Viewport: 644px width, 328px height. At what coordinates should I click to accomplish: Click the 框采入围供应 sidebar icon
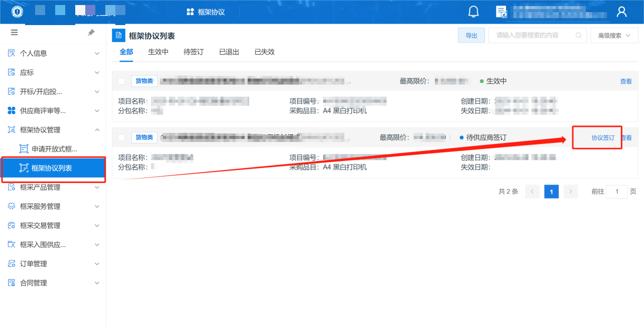point(12,245)
